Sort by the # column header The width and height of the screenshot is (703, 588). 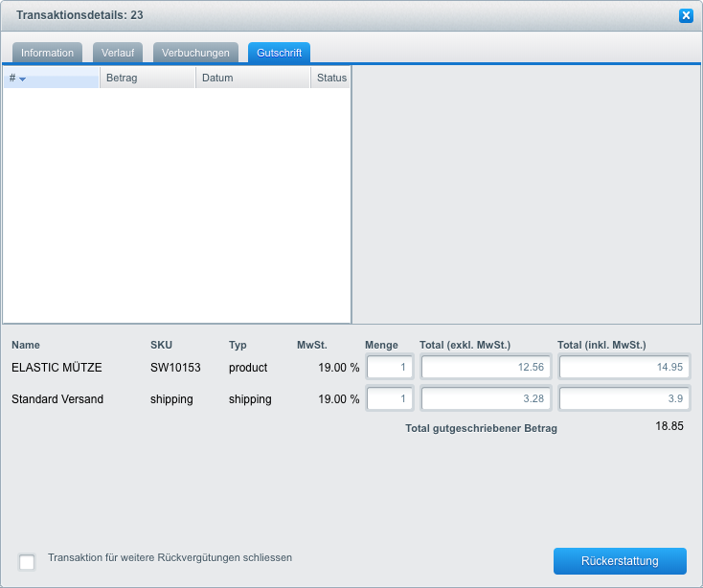[x=51, y=79]
